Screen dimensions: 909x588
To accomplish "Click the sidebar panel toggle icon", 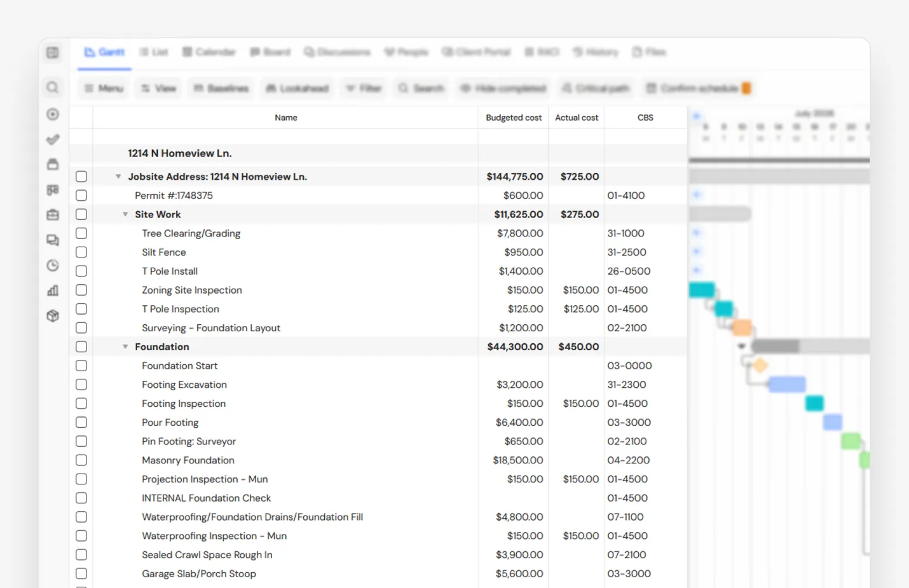I will tap(53, 53).
